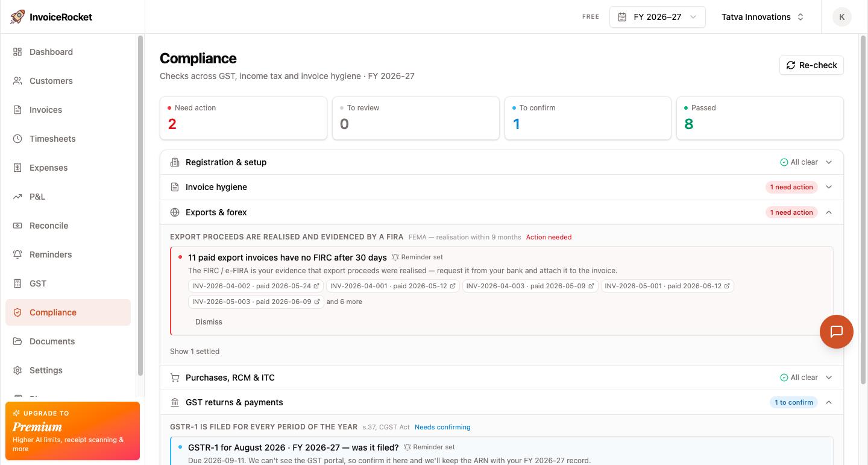Navigate to Invoices
868x465 pixels.
(68, 110)
